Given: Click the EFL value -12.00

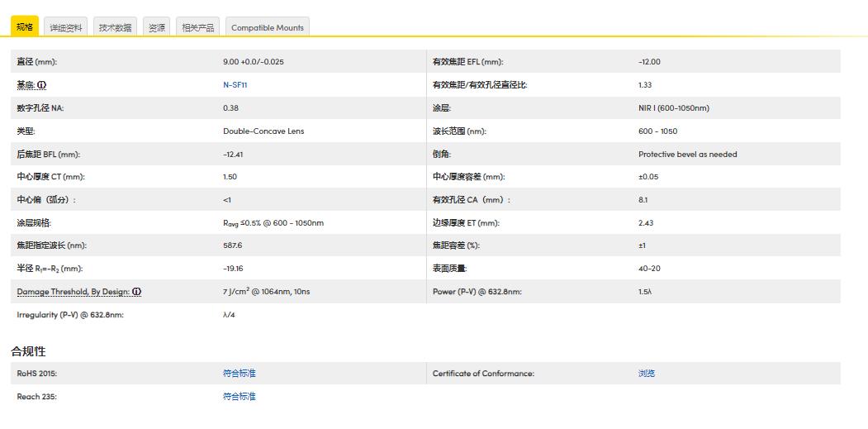Looking at the screenshot, I should tap(649, 61).
